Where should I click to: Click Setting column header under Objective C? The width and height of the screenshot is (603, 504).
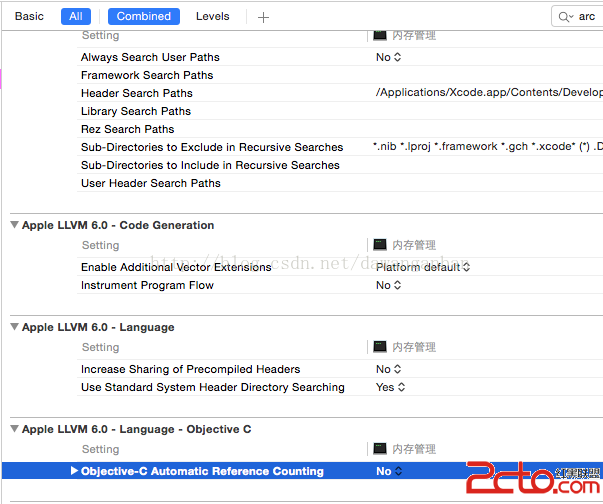[100, 449]
